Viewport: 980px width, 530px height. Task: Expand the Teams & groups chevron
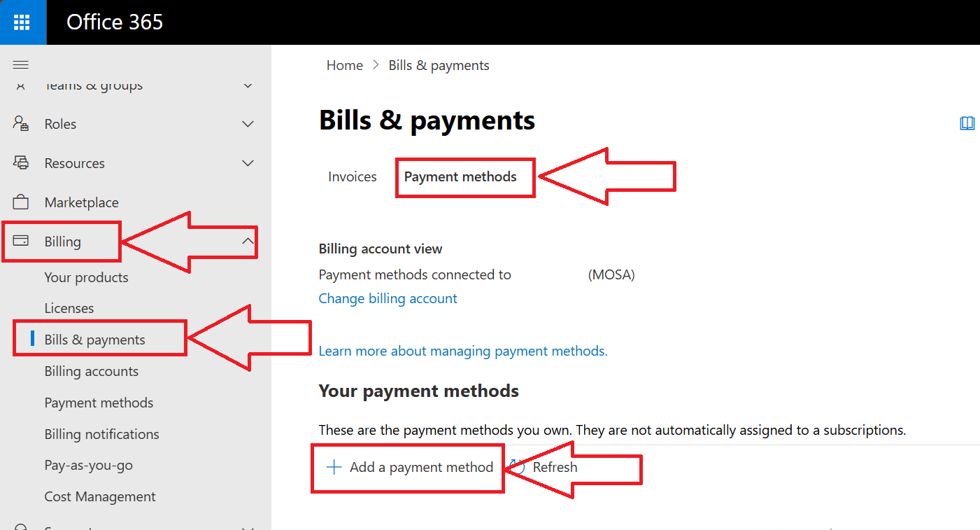pos(248,85)
